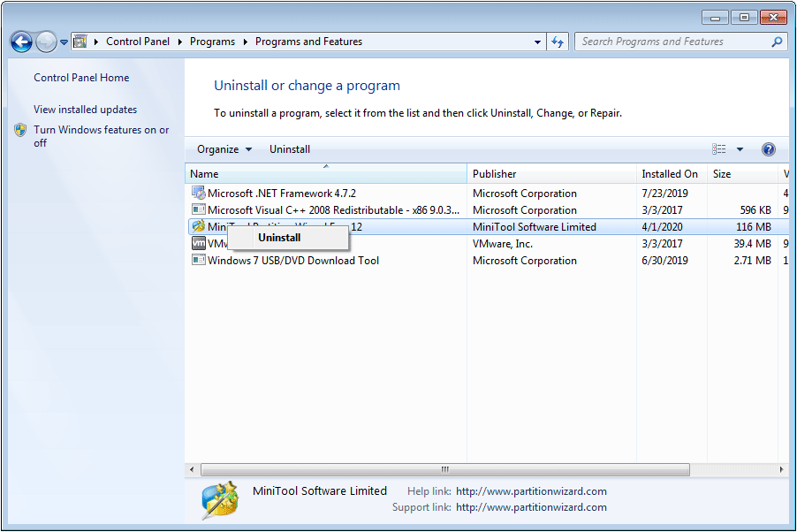Click MiniTool Software Limited publisher cell
The image size is (797, 532).
point(535,227)
